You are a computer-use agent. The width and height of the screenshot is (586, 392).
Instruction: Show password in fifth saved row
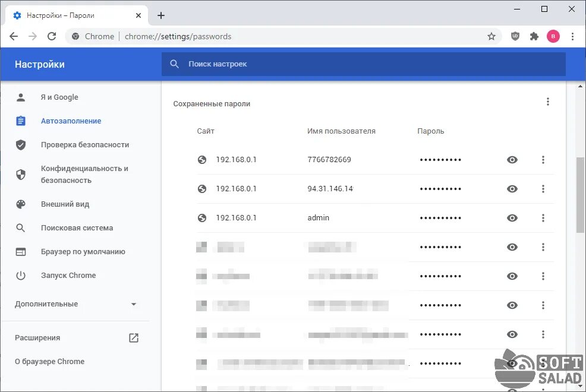click(x=512, y=276)
